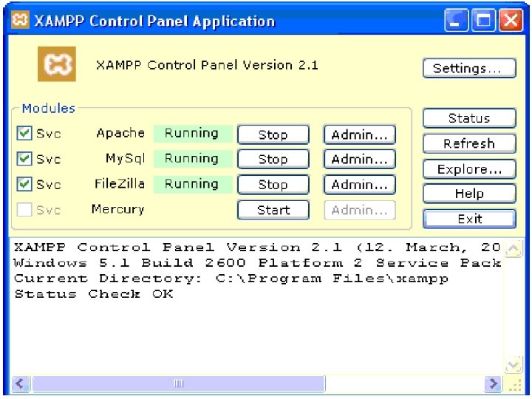Click the first log line with March date

pyautogui.click(x=258, y=247)
